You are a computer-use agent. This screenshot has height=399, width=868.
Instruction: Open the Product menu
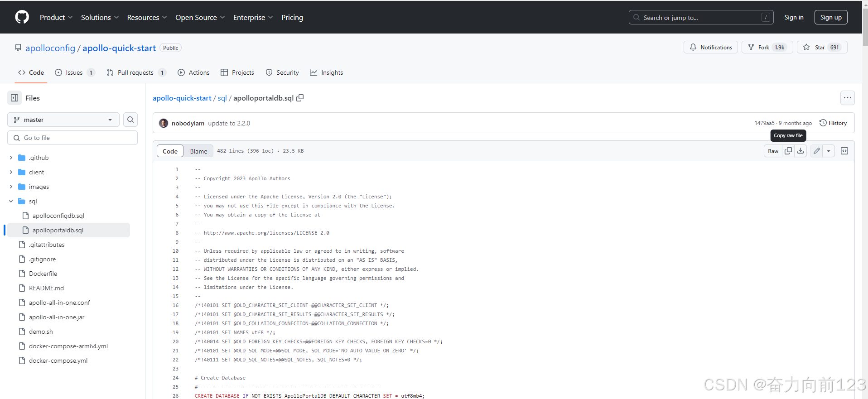[x=56, y=17]
